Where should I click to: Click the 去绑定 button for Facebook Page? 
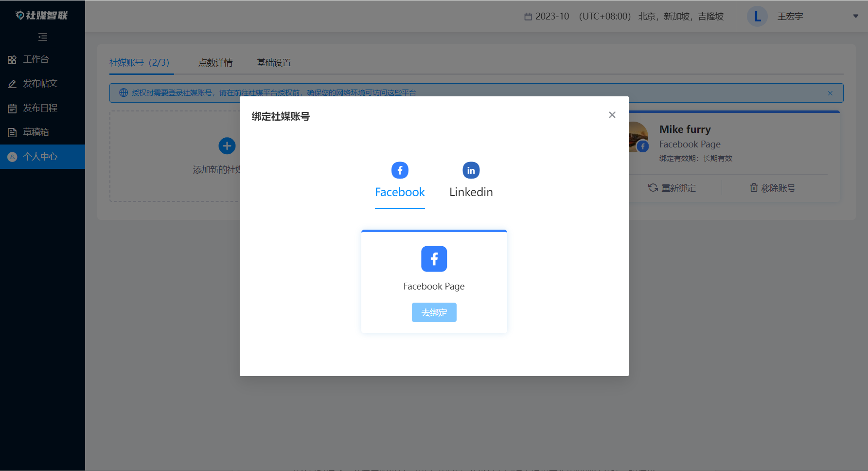coord(434,312)
